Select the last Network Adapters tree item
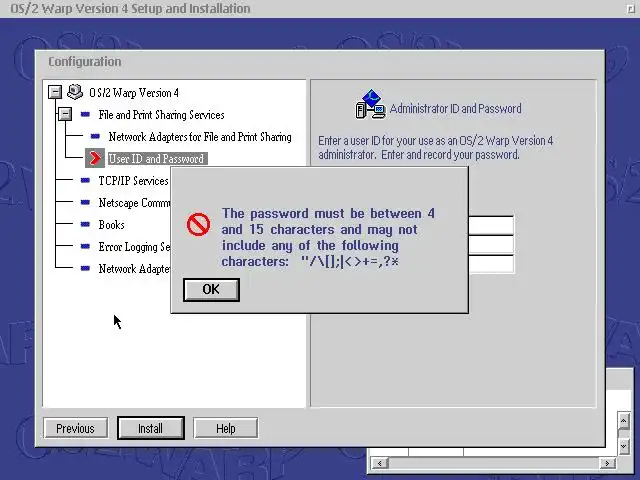The height and width of the screenshot is (480, 640). tap(134, 269)
